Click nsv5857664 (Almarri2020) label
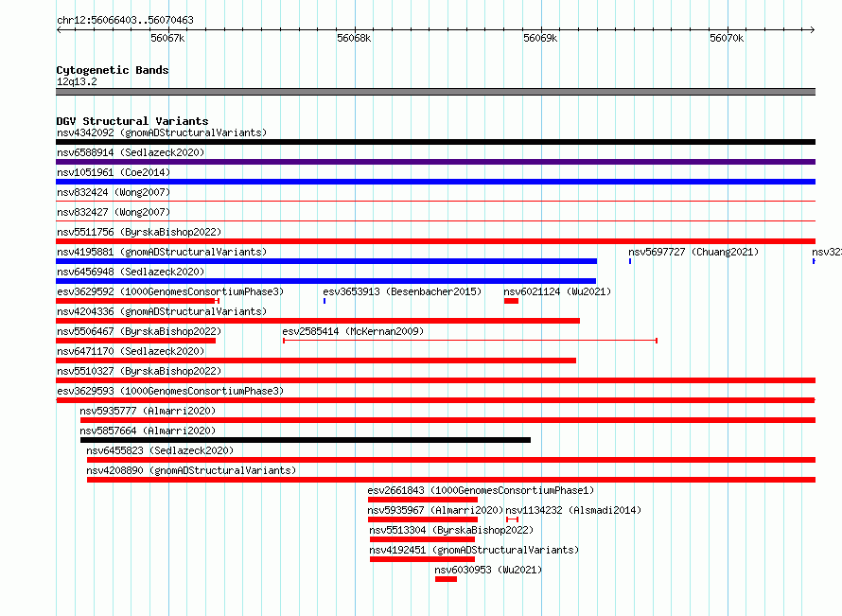 point(148,431)
